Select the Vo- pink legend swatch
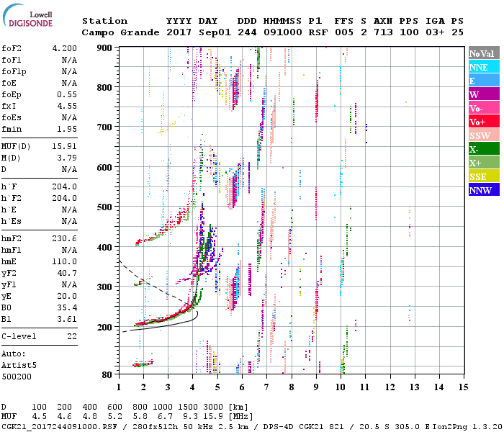This screenshot has width=504, height=432. click(484, 108)
